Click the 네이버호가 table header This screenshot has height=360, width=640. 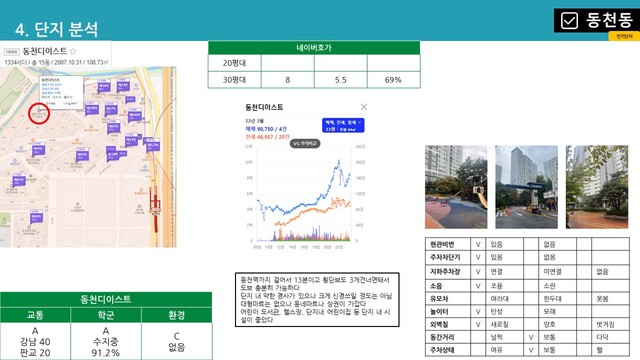pyautogui.click(x=314, y=48)
